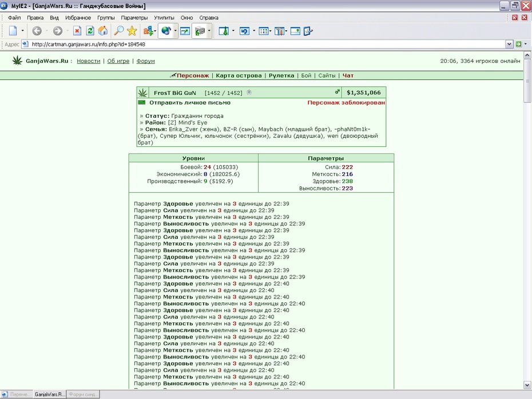This screenshot has height=399, width=532.
Task: Click the Undo closed tab icon
Action: 244,31
